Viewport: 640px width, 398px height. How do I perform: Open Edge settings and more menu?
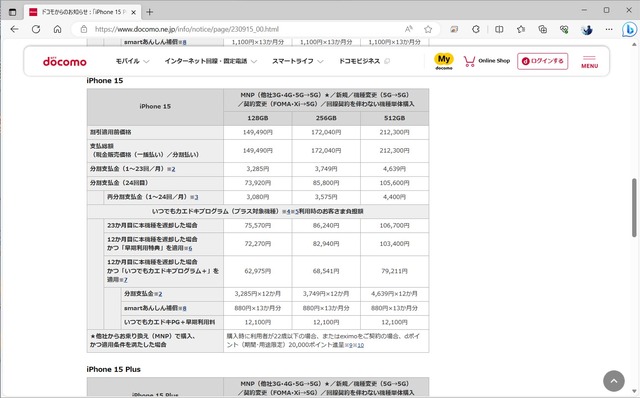(609, 29)
